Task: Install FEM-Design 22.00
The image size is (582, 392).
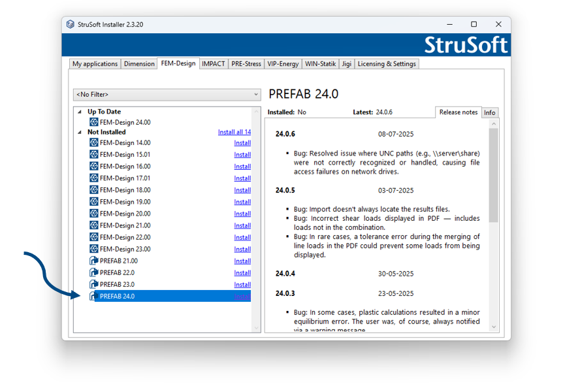Action: [x=242, y=238]
